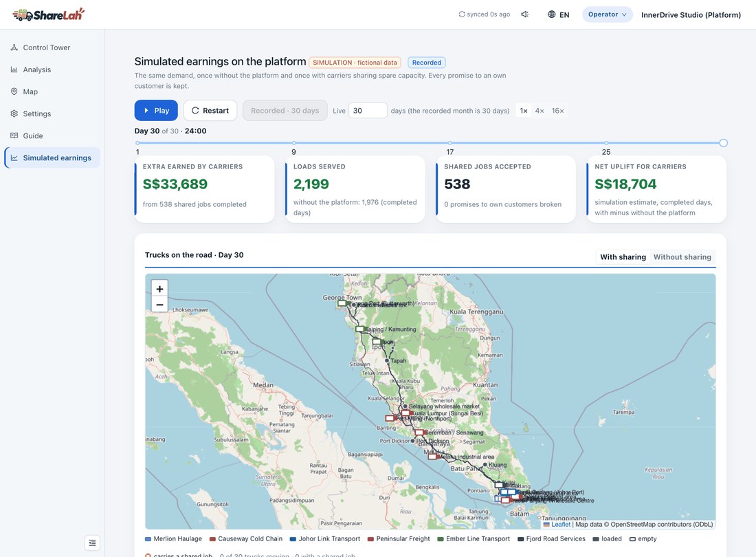The width and height of the screenshot is (756, 557).
Task: Click the timeline slider end handle
Action: pyautogui.click(x=723, y=143)
